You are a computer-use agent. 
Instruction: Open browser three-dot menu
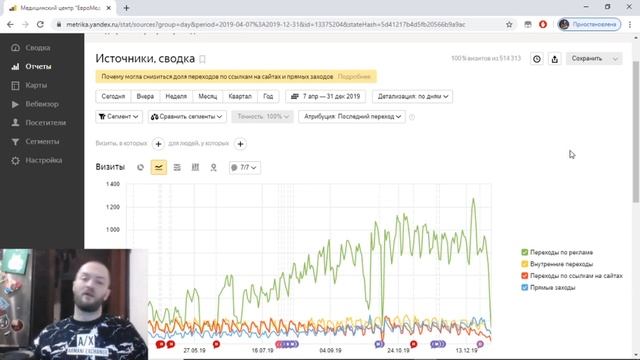[x=631, y=24]
